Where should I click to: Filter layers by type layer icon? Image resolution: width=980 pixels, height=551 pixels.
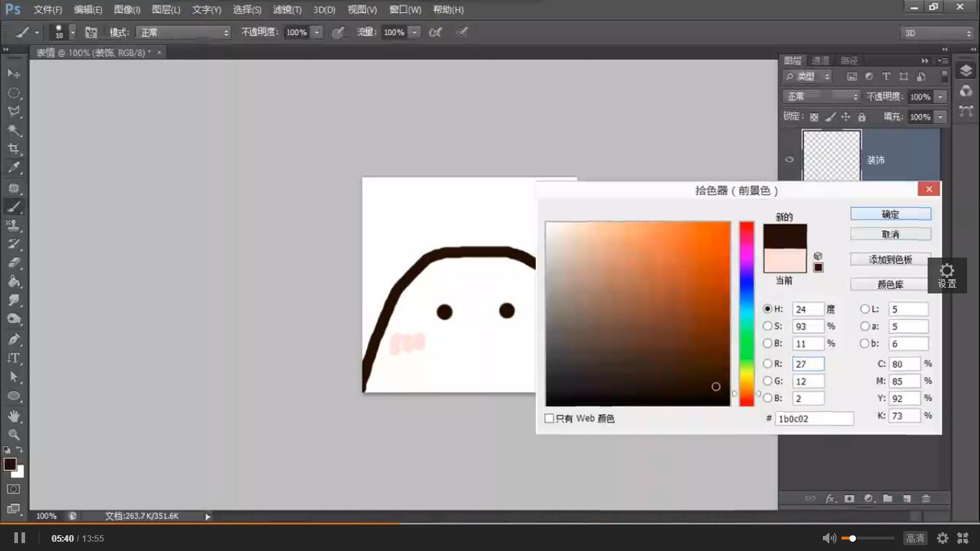(886, 76)
